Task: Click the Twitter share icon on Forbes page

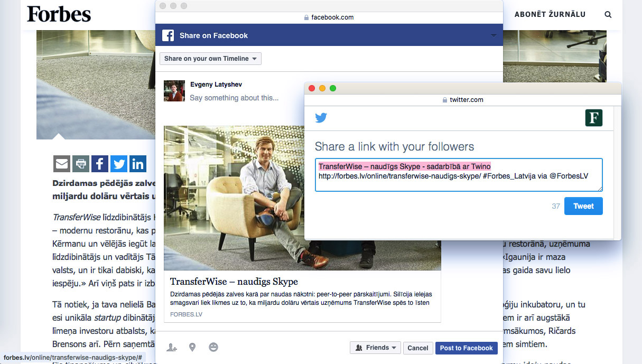Action: [119, 164]
